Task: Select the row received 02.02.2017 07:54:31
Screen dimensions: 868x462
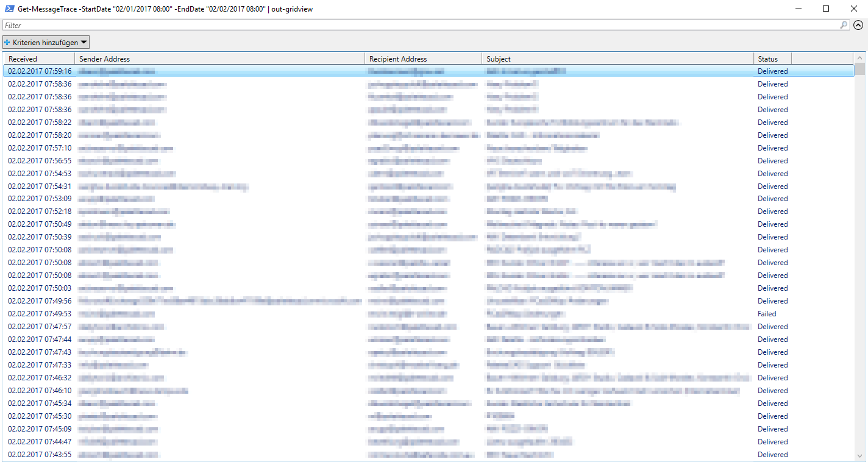Action: click(429, 187)
